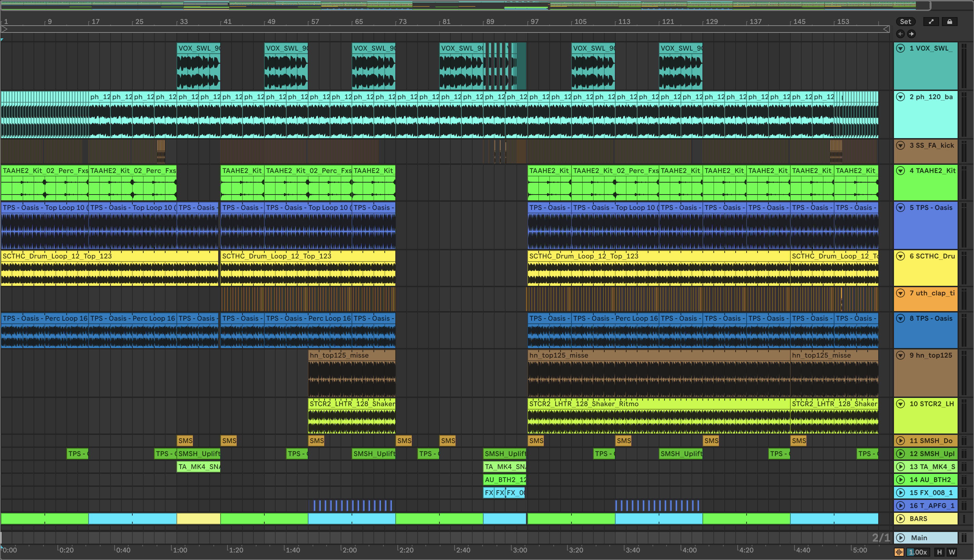
Task: Select the AU_BTH2_12 clip
Action: coord(504,480)
